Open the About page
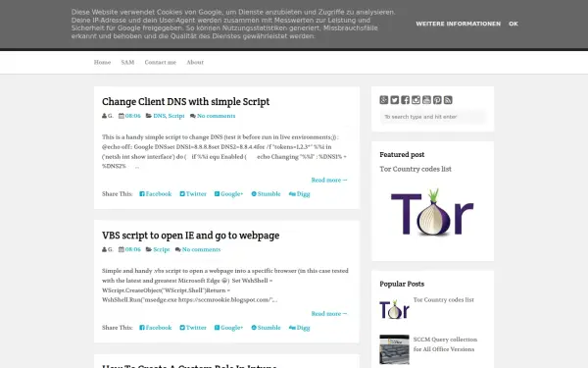Screen dimensions: 588x368 pyautogui.click(x=195, y=63)
